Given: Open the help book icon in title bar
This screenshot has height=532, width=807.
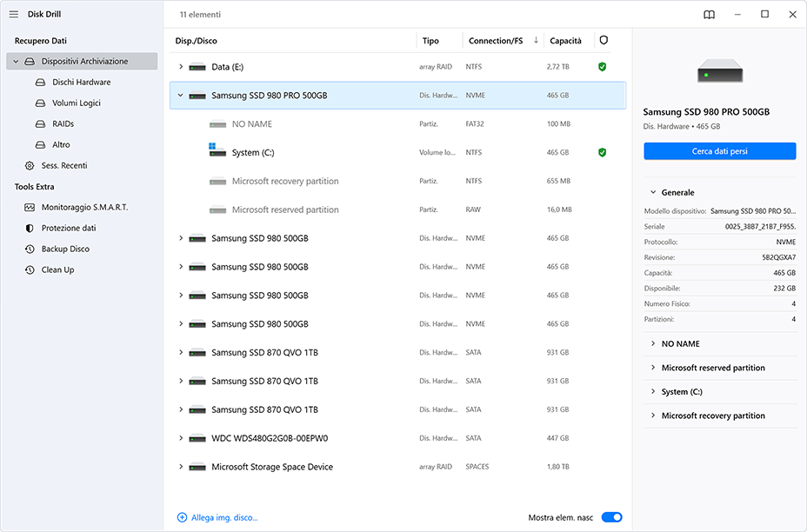Looking at the screenshot, I should click(x=710, y=15).
